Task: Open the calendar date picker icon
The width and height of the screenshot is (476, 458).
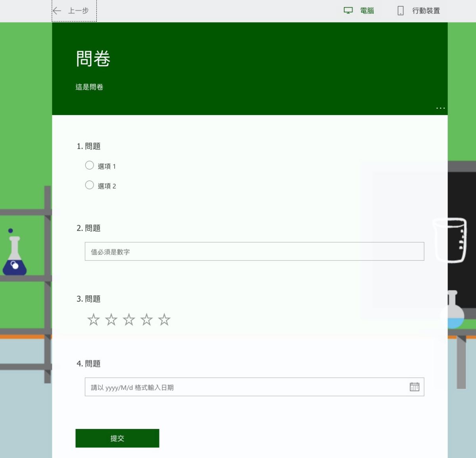Action: tap(414, 387)
